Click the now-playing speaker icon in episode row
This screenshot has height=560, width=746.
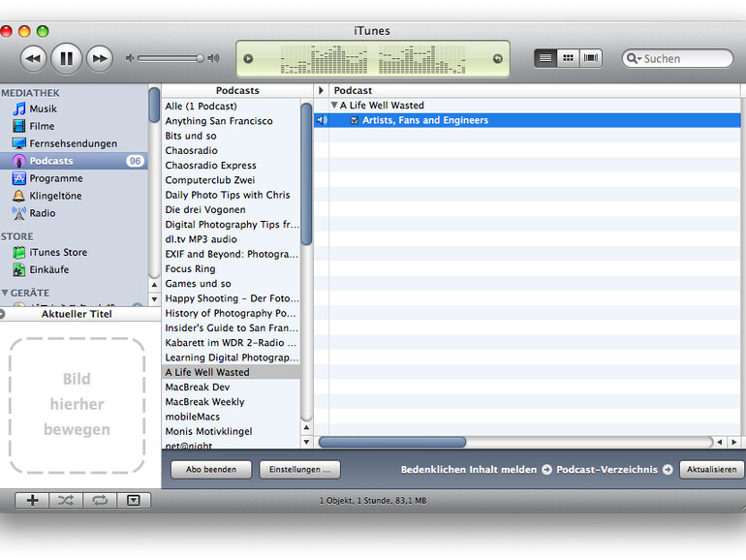coord(322,120)
